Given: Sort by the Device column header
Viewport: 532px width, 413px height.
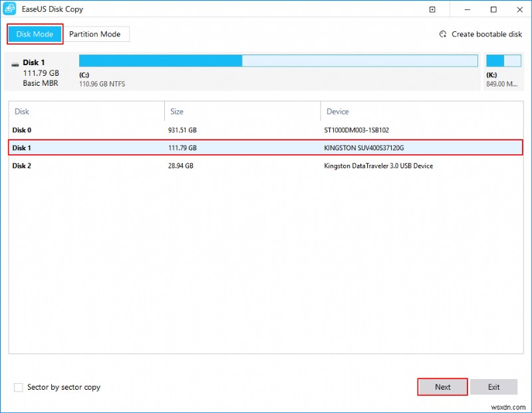Looking at the screenshot, I should click(338, 111).
